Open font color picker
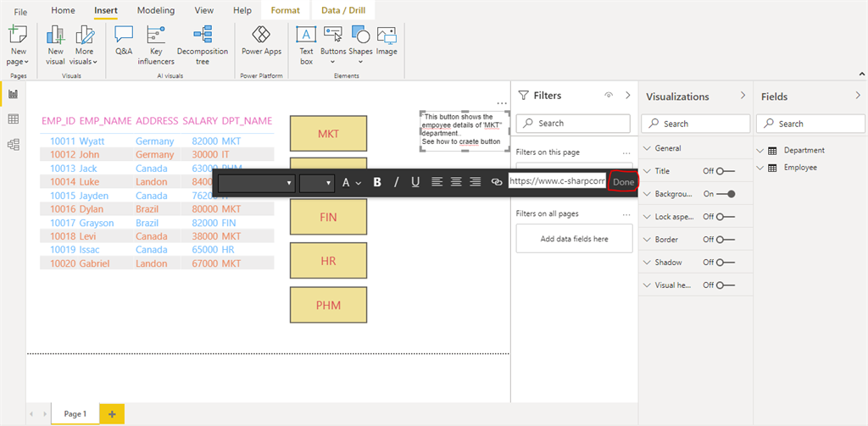The width and height of the screenshot is (868, 426). click(351, 182)
